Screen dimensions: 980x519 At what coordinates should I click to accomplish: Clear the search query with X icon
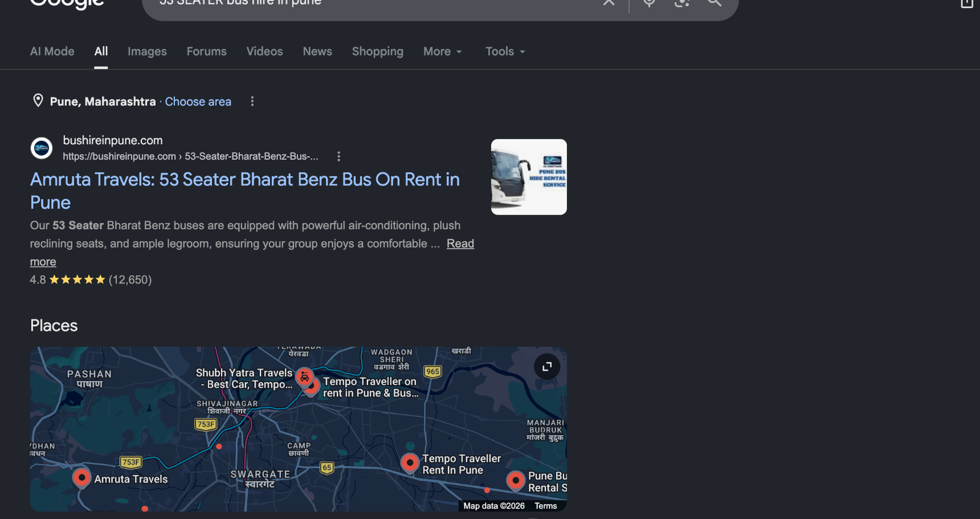tap(608, 2)
